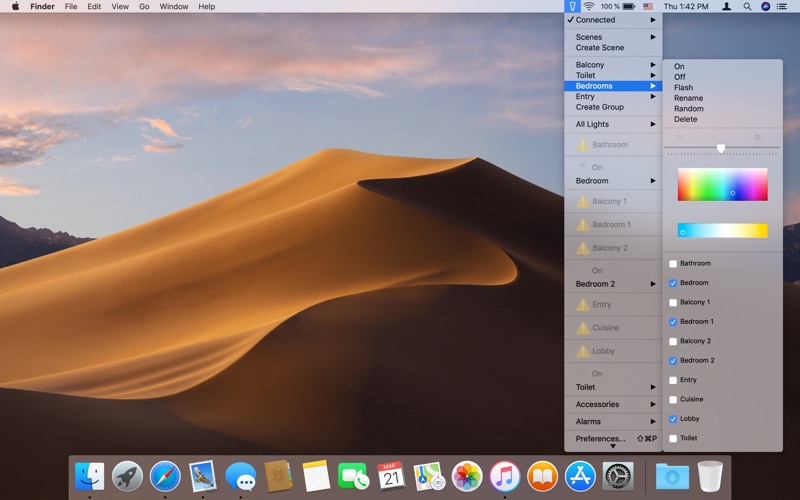Click the dim brightness sun icon
The width and height of the screenshot is (800, 500).
680,137
